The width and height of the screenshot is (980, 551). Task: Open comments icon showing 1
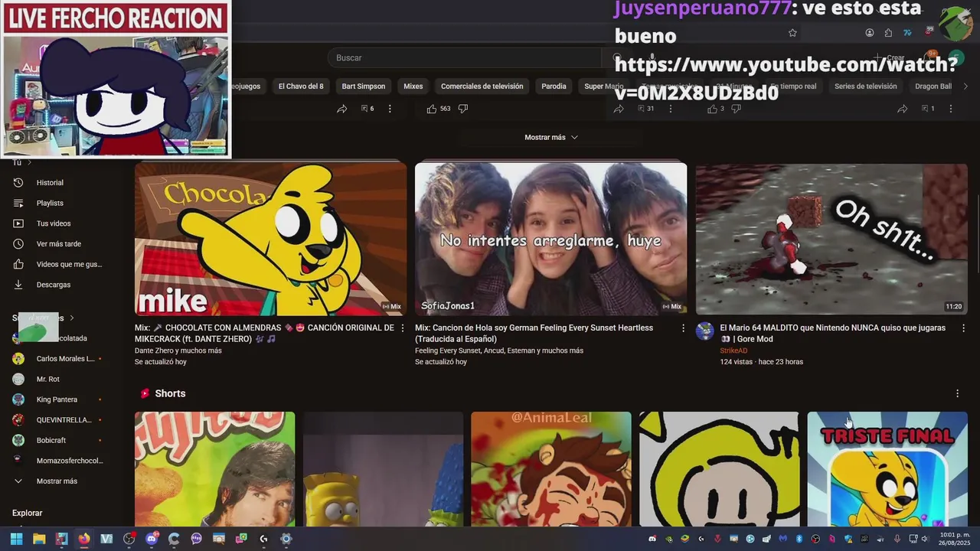click(x=928, y=109)
